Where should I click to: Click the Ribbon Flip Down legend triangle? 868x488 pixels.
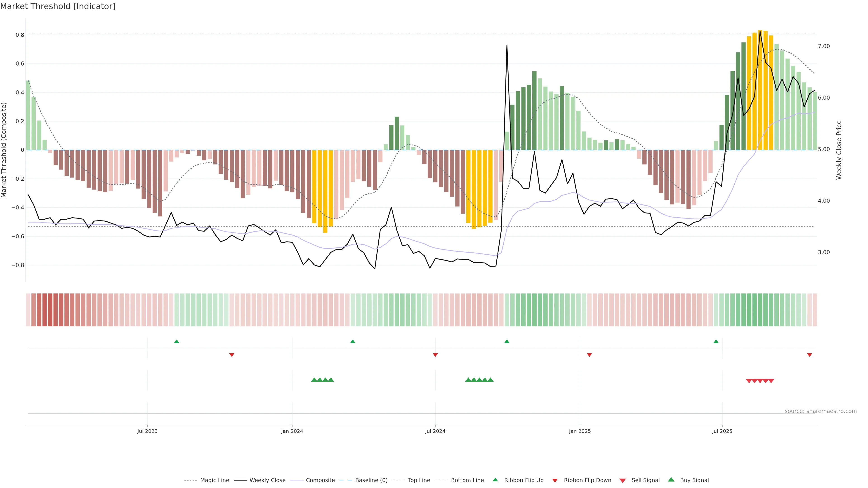click(x=555, y=480)
